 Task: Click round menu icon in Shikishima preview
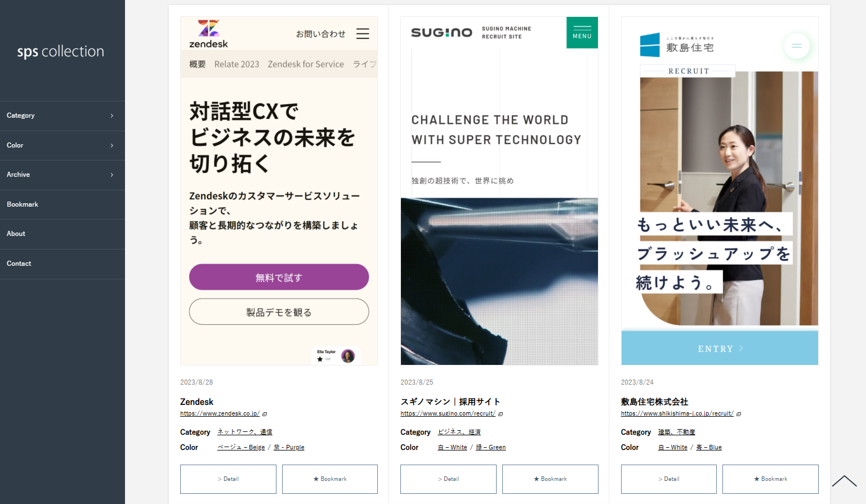797,46
